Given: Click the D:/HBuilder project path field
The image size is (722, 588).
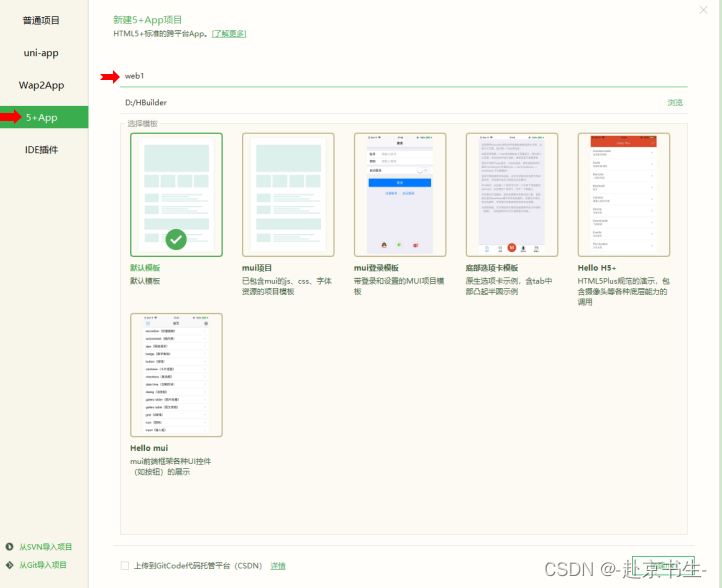Looking at the screenshot, I should pos(391,102).
